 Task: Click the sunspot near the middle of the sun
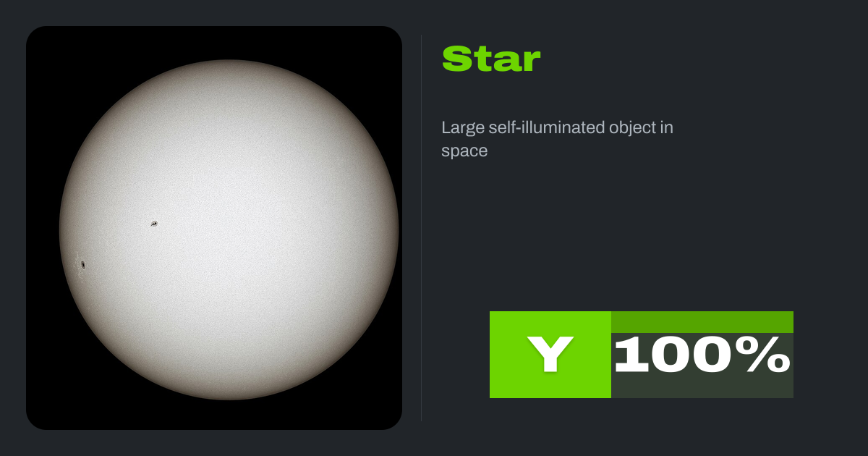pos(154,224)
